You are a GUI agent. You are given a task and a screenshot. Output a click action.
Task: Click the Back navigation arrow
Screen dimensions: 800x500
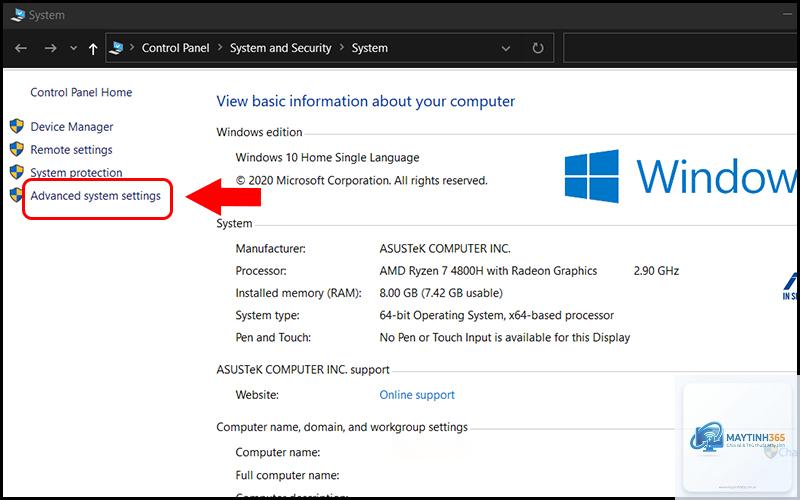point(21,48)
